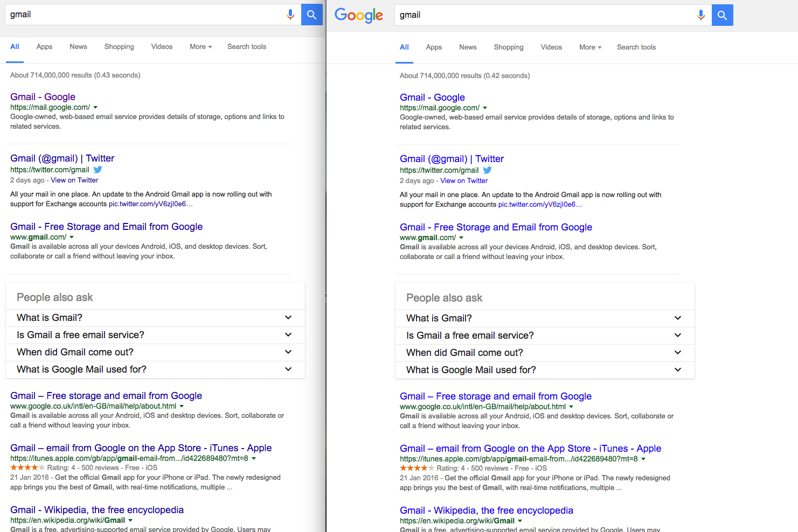
Task: Click the blue magnifier search button in the left window
Action: point(311,15)
